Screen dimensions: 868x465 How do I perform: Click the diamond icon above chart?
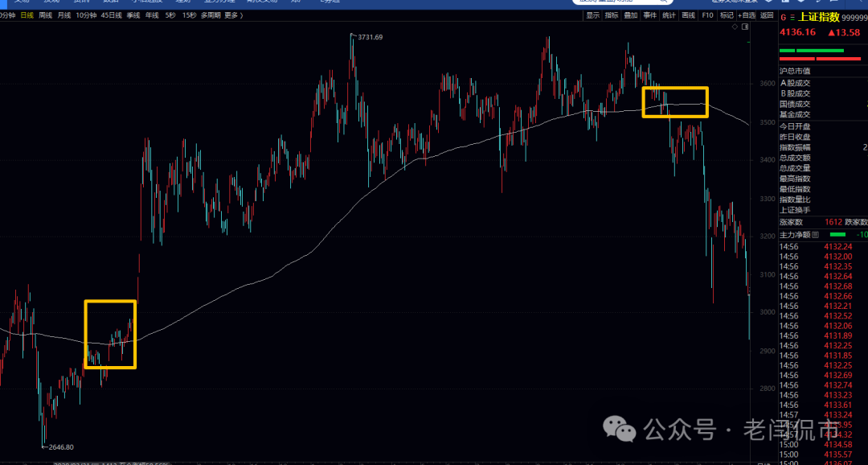point(735,27)
